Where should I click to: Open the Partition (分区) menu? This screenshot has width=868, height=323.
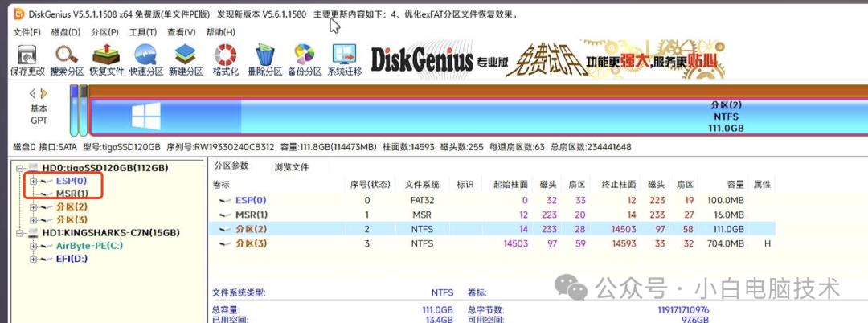click(104, 32)
